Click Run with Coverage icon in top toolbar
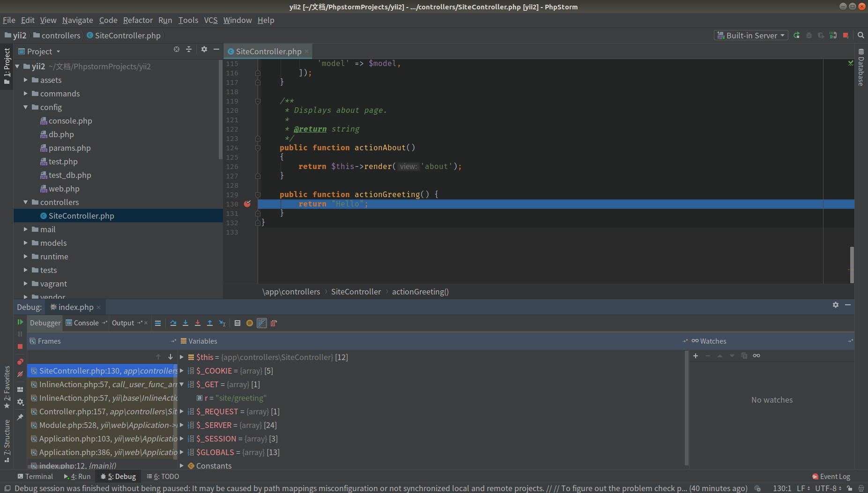Screen dimensions: 868x493 pyautogui.click(x=821, y=35)
